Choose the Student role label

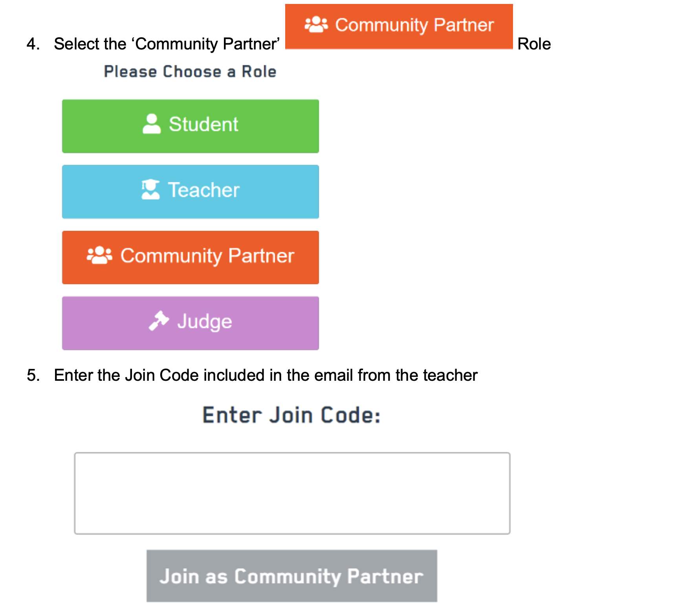203,124
